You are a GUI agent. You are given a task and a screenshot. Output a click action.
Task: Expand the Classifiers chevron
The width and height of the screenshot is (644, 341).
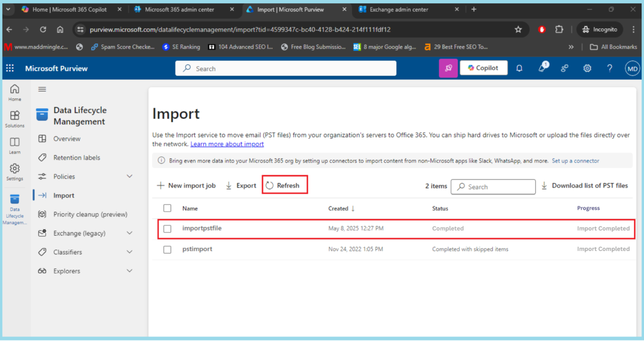(129, 252)
